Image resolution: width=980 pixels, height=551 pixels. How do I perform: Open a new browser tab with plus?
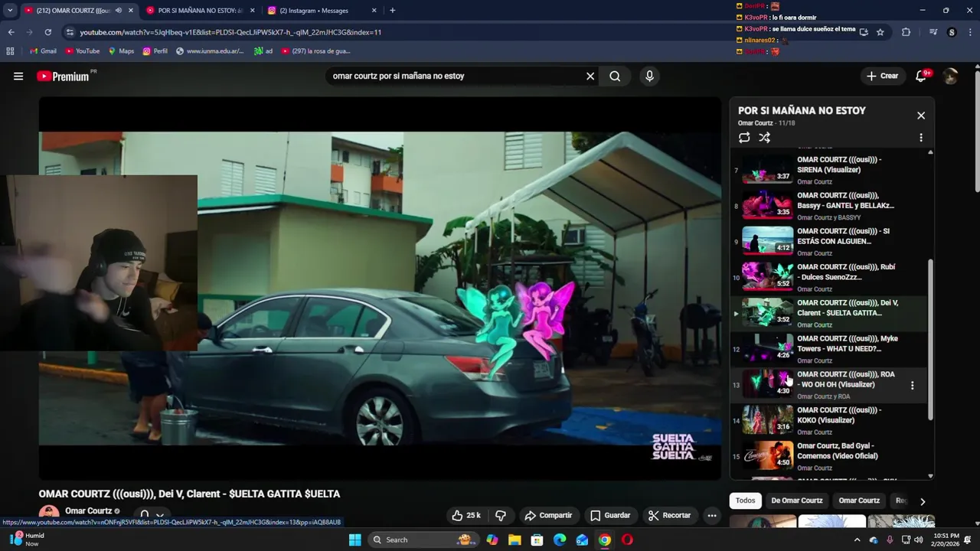click(x=392, y=11)
